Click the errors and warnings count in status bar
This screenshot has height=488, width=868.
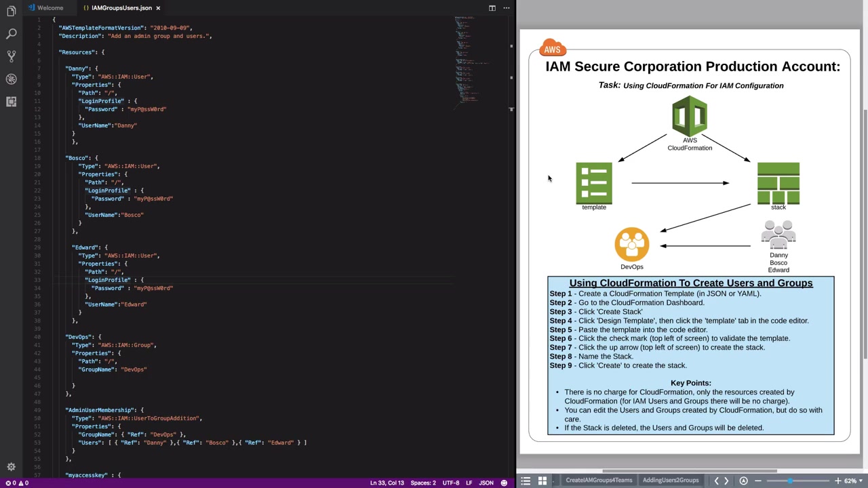pos(17,483)
